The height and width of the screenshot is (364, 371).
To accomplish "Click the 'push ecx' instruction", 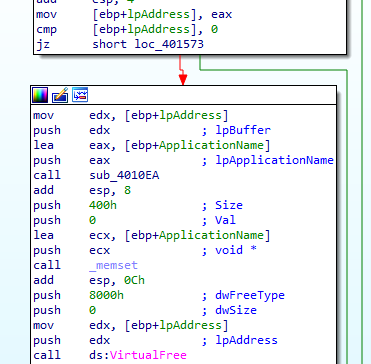I will pyautogui.click(x=71, y=250).
